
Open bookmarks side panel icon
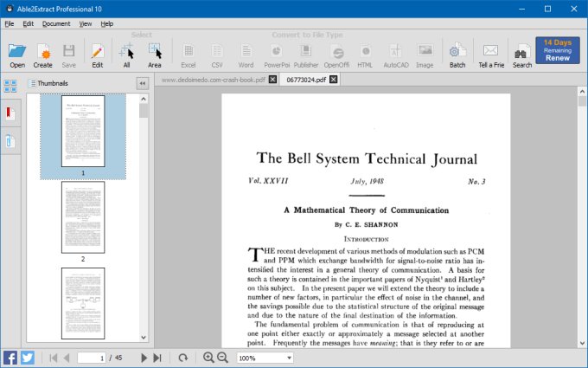10,113
